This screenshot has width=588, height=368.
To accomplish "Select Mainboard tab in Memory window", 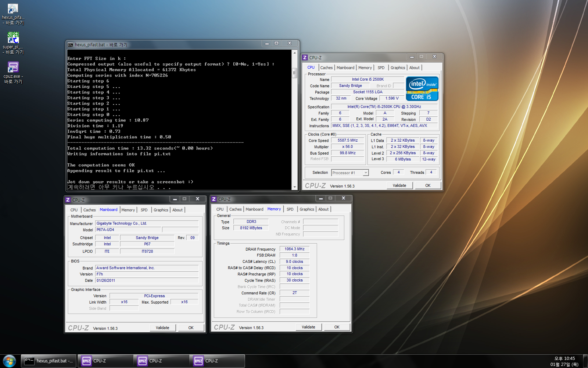I will coord(254,209).
